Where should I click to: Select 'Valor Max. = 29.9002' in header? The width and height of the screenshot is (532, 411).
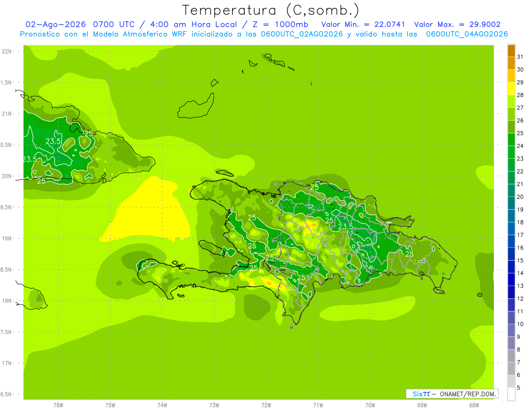(x=458, y=24)
